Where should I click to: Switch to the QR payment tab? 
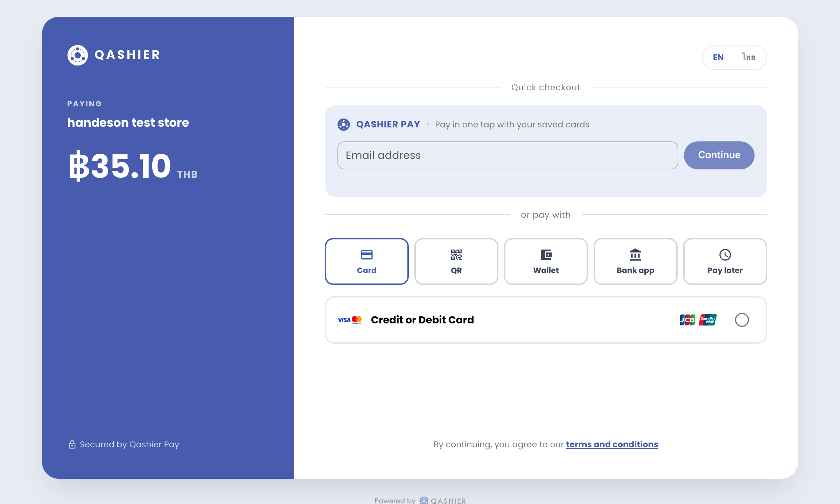coord(456,261)
